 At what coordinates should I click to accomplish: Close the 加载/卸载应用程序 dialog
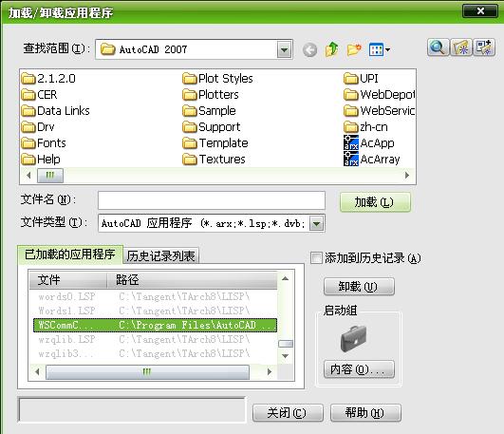[480, 11]
